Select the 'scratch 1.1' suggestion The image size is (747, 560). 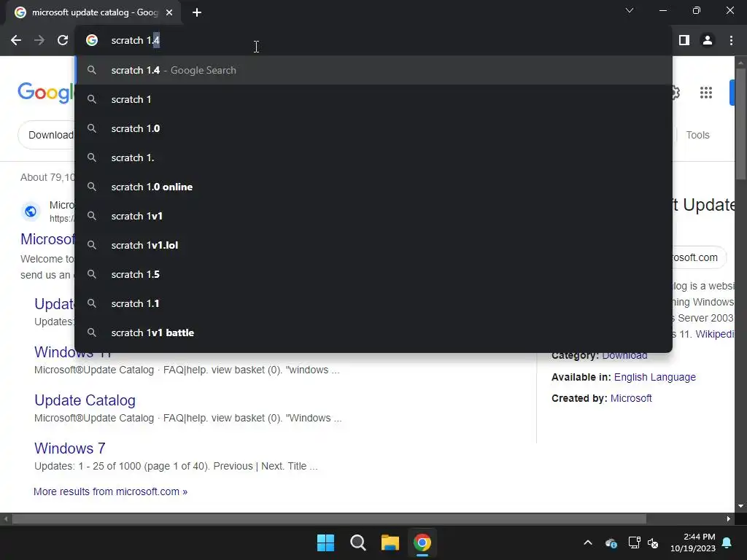pos(373,303)
